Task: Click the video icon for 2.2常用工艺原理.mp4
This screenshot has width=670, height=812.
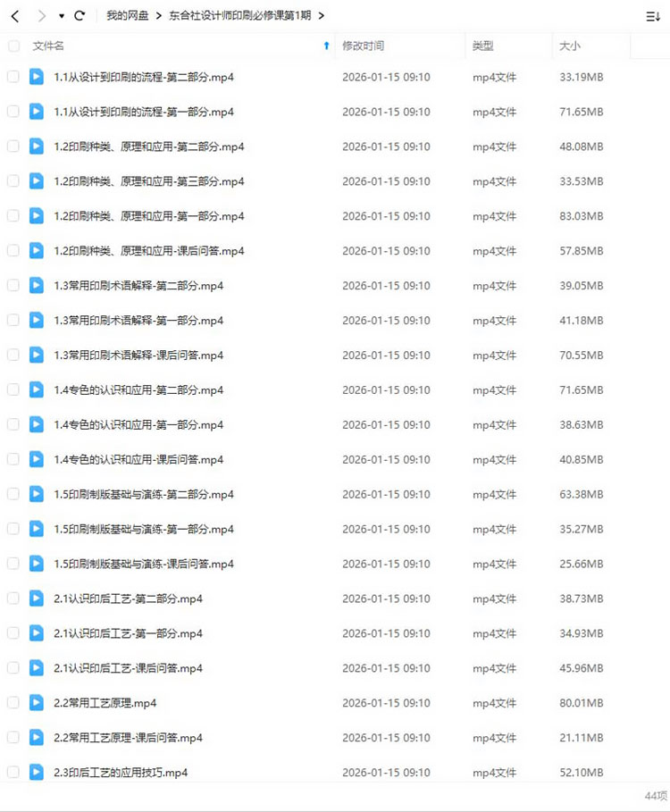Action: (37, 702)
